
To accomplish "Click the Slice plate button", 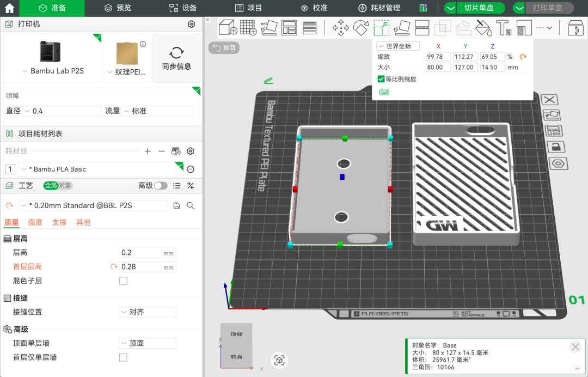I will coord(481,8).
